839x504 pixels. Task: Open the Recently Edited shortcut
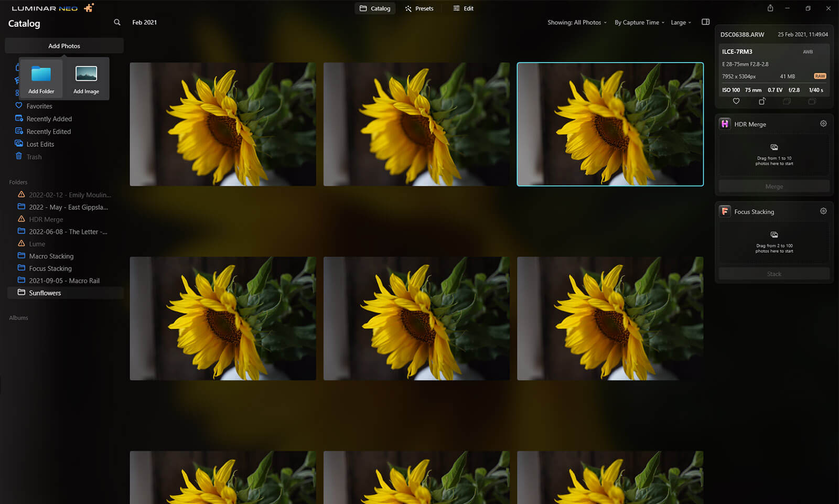[48, 132]
